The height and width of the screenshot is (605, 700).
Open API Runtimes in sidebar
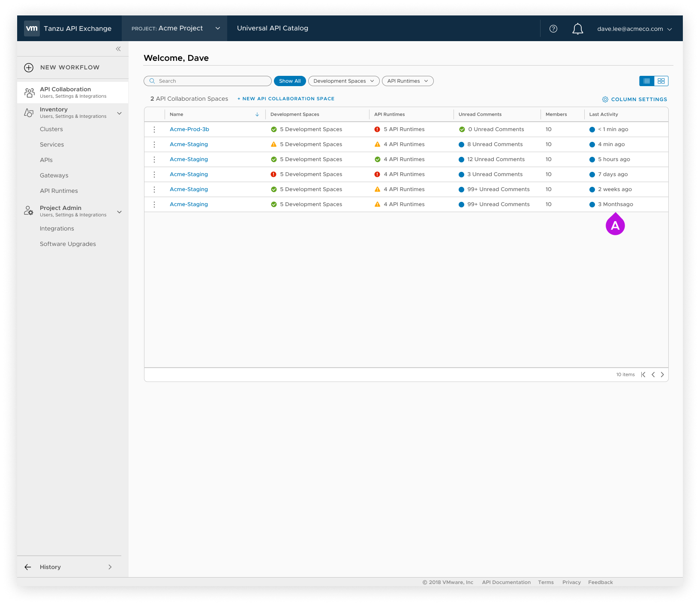point(59,191)
